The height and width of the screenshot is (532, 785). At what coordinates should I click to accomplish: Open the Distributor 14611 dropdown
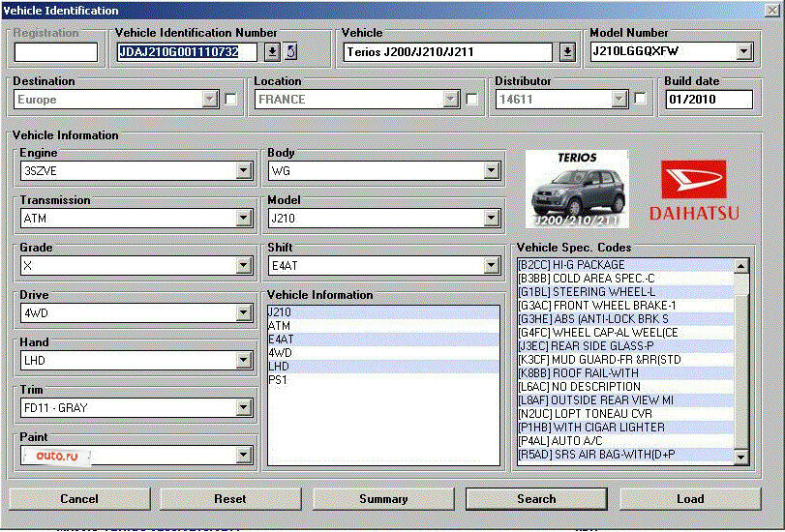(x=619, y=99)
